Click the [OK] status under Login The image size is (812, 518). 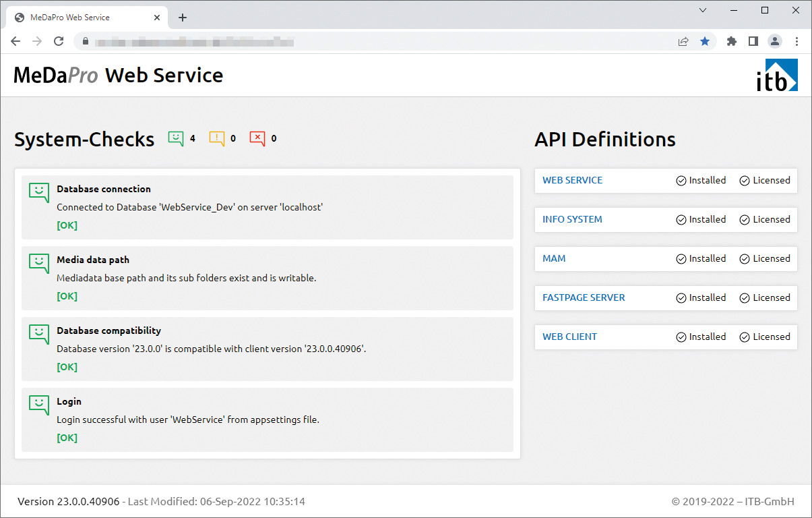tap(67, 438)
